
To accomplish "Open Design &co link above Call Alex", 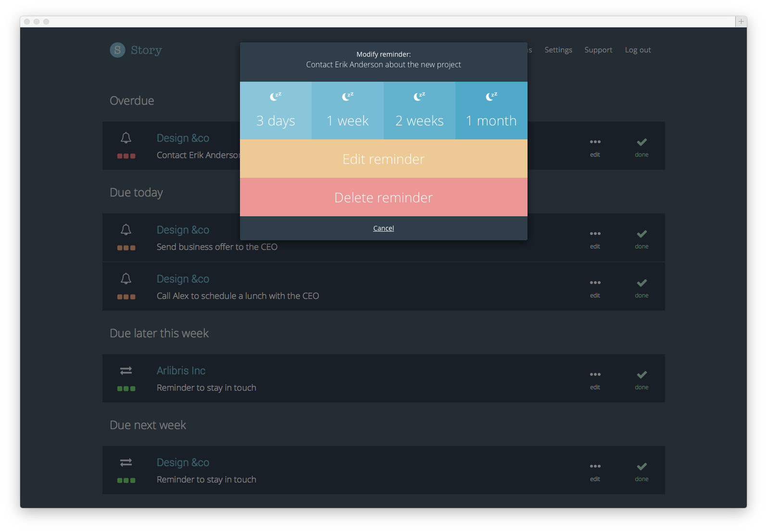I will click(x=183, y=279).
